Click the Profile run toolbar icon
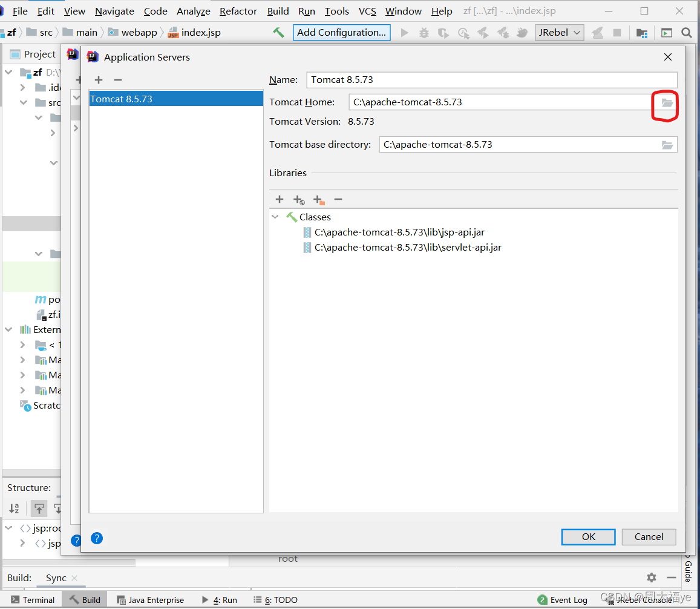 pos(463,33)
